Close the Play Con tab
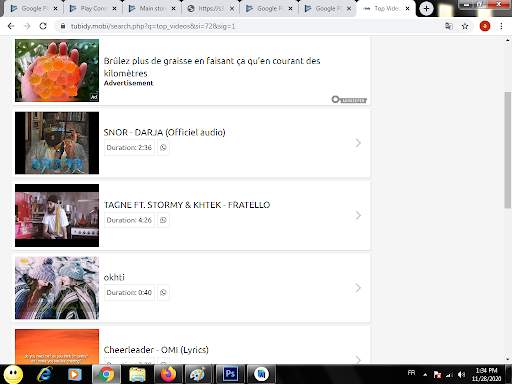Image resolution: width=512 pixels, height=384 pixels. (114, 9)
